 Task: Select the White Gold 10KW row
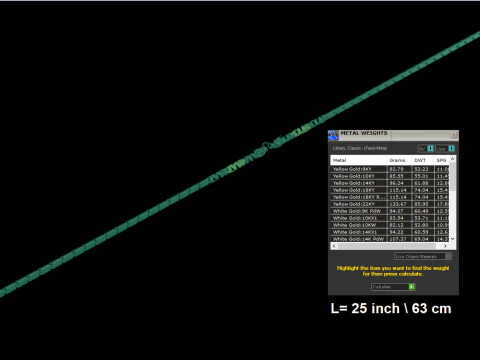(x=390, y=225)
